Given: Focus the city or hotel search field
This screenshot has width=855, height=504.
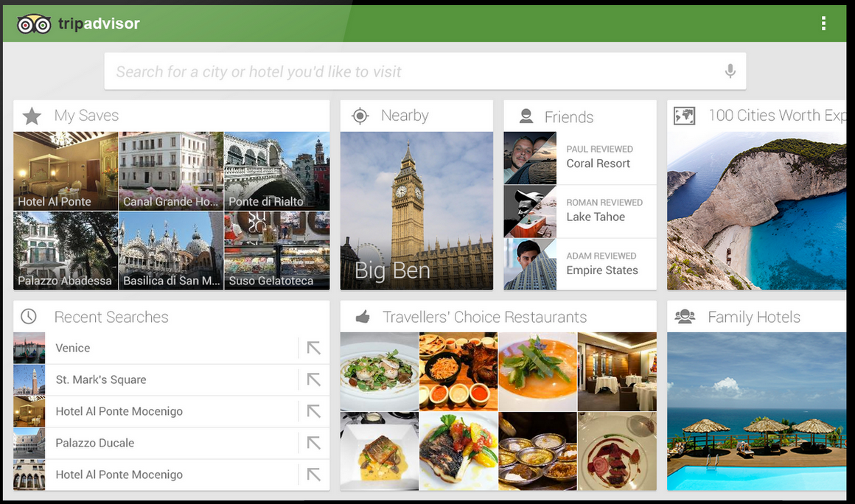Looking at the screenshot, I should (x=425, y=71).
